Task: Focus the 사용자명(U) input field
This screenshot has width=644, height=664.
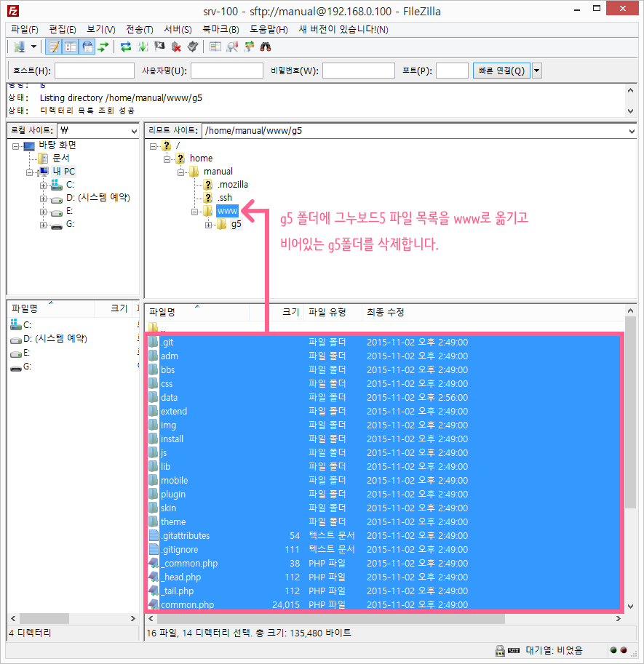Action: (x=226, y=71)
